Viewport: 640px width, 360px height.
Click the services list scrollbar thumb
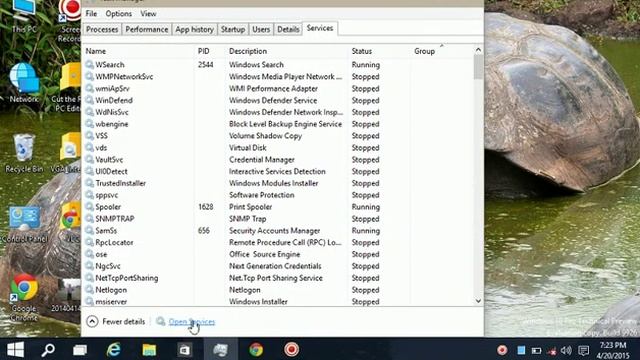pos(478,67)
